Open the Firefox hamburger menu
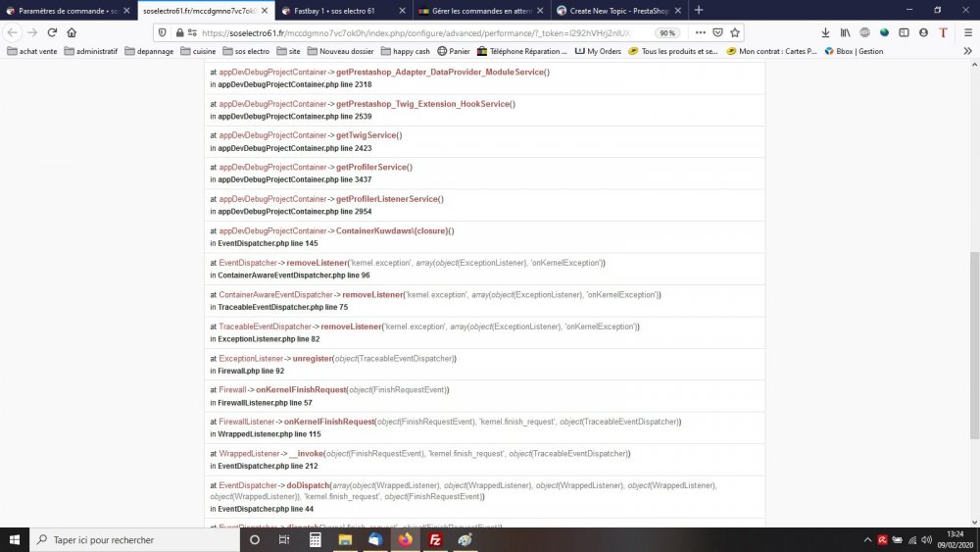This screenshot has width=980, height=552. pyautogui.click(x=968, y=32)
